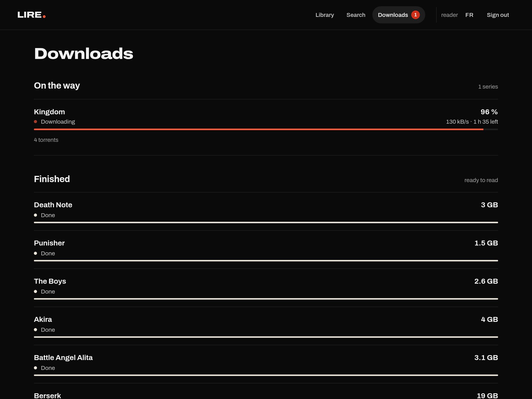Open the Punisher entry

[x=49, y=243]
